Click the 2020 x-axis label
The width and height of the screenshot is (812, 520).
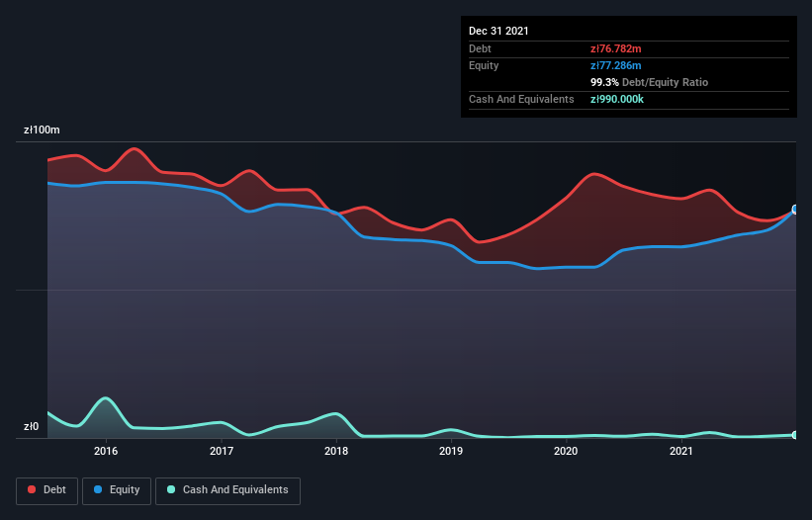(566, 451)
